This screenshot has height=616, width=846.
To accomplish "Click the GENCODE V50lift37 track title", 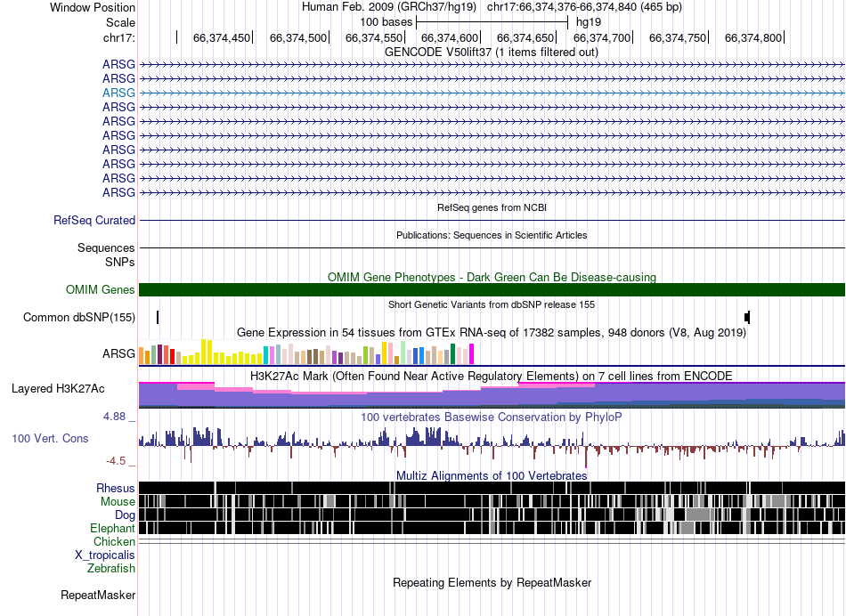I will (x=492, y=53).
